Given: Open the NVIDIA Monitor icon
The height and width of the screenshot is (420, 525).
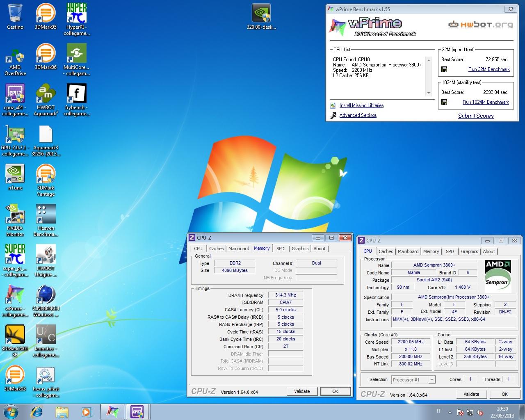Looking at the screenshot, I should pyautogui.click(x=15, y=220).
